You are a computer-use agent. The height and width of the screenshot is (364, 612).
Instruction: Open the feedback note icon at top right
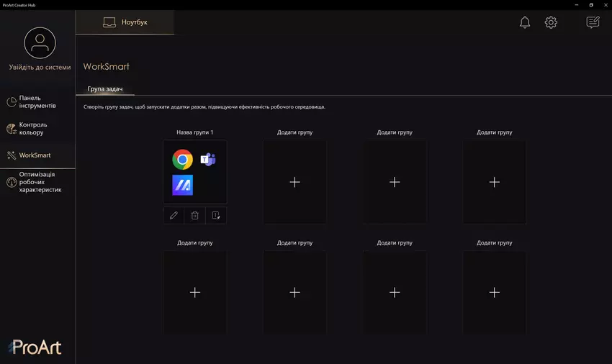593,22
